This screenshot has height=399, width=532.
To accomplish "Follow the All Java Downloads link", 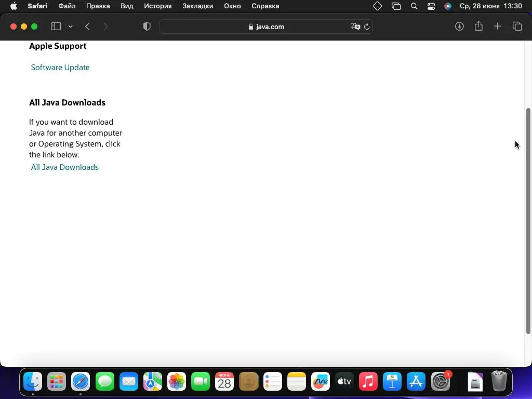I will (65, 167).
